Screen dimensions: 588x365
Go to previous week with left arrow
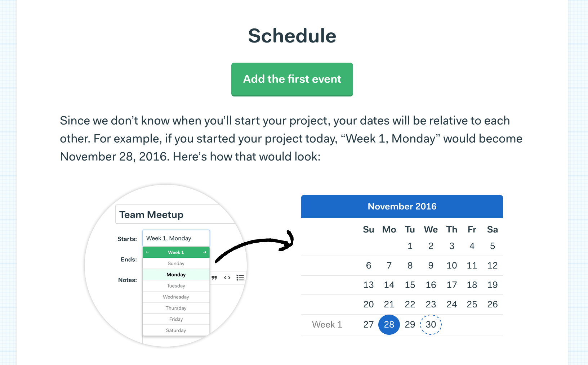(147, 252)
